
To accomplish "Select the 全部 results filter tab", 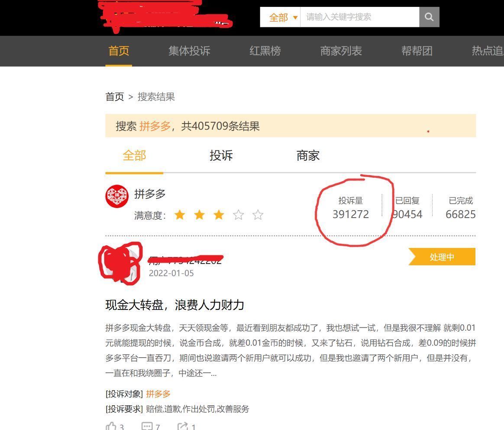I will coord(134,156).
